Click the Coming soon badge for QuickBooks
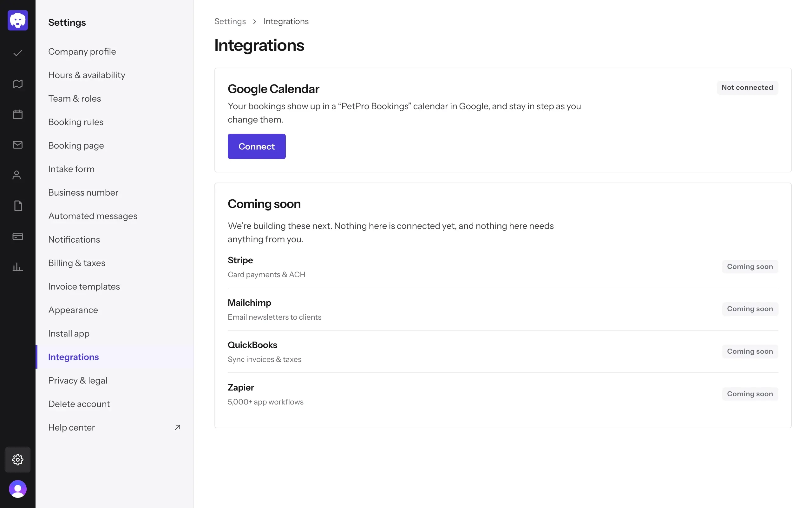This screenshot has height=508, width=812. (750, 351)
